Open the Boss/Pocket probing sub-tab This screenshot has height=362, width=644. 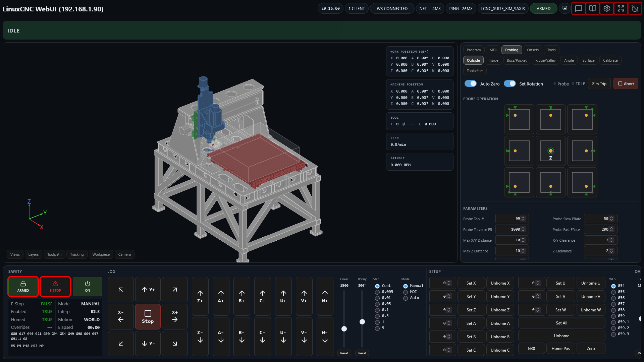coord(517,60)
